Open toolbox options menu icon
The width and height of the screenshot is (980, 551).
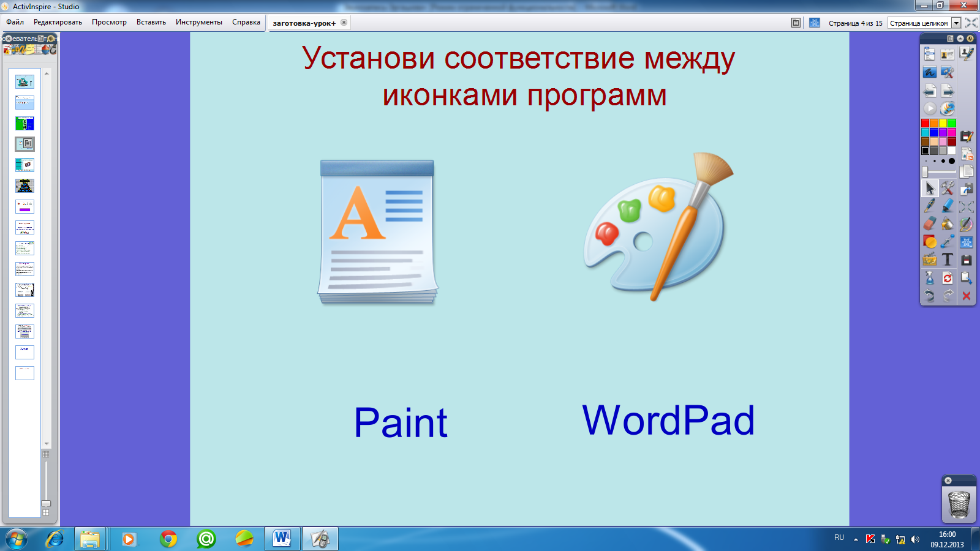(x=950, y=39)
